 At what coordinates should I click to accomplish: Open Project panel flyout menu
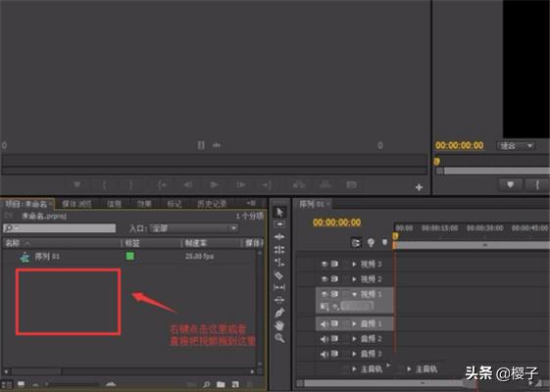click(251, 204)
